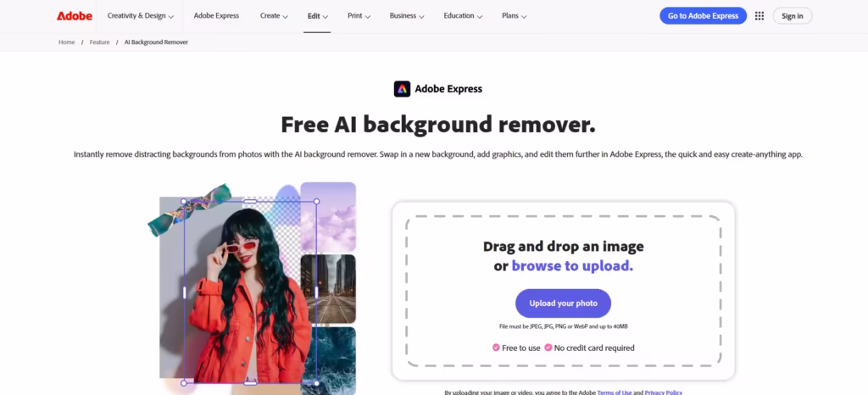Click the file format requirement text
Viewport: 868px width, 395px height.
pos(563,327)
